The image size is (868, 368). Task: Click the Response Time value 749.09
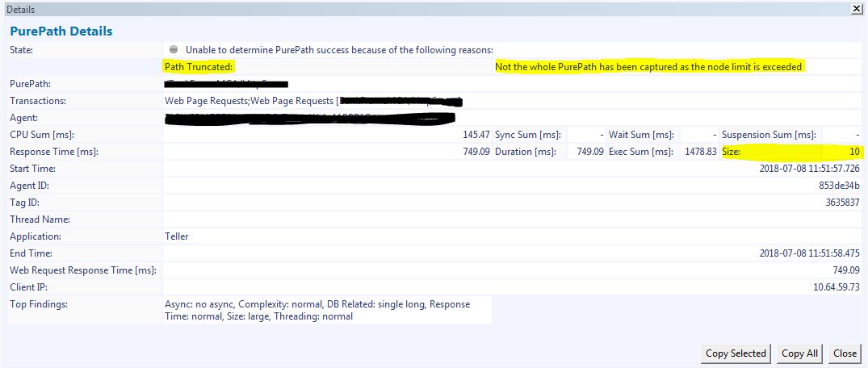476,152
